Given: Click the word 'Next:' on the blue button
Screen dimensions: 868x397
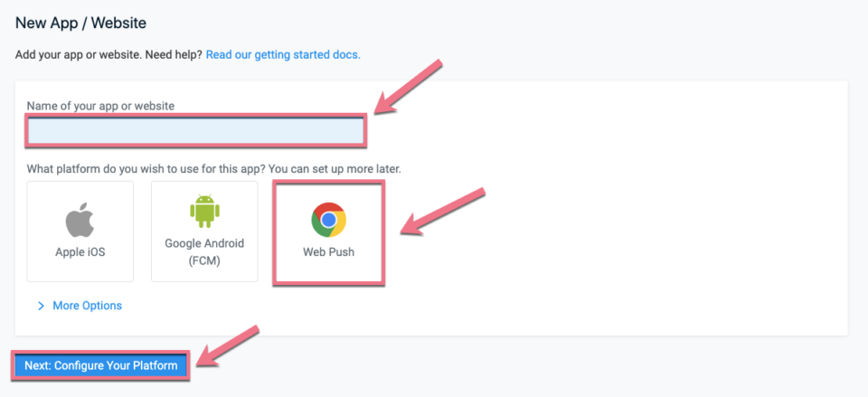Looking at the screenshot, I should pos(38,366).
